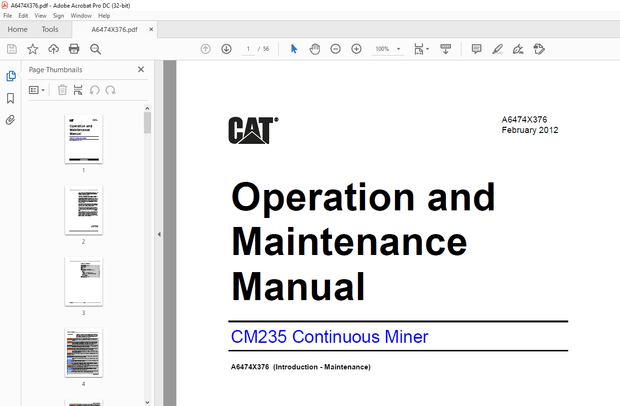Collapse the navigation pane arrow
This screenshot has height=406, width=620.
pyautogui.click(x=159, y=234)
